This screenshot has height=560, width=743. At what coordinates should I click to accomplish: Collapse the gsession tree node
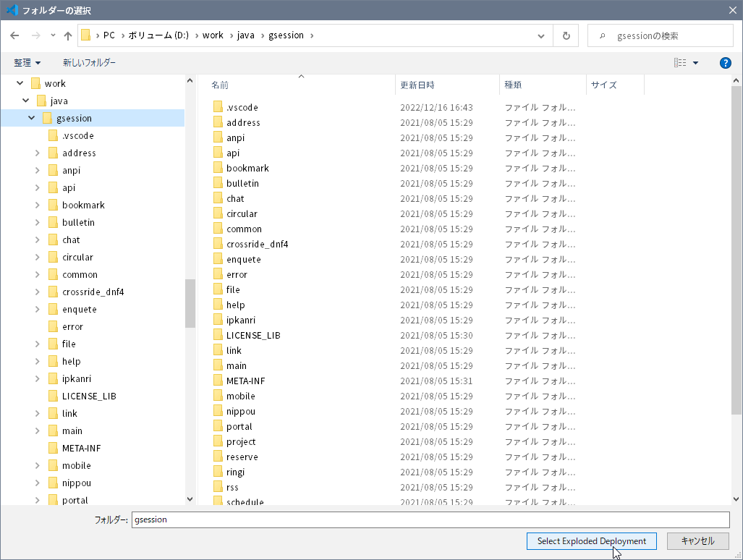(32, 118)
